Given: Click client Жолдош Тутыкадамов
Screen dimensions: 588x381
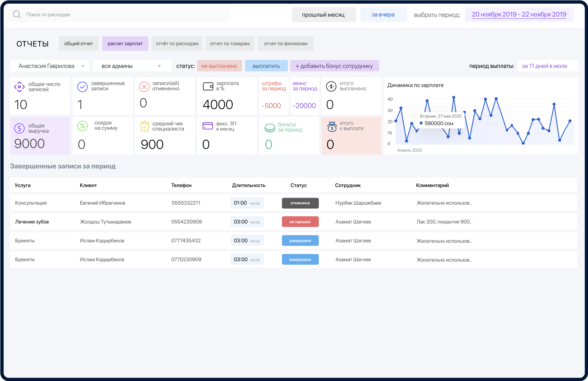Looking at the screenshot, I should 105,222.
